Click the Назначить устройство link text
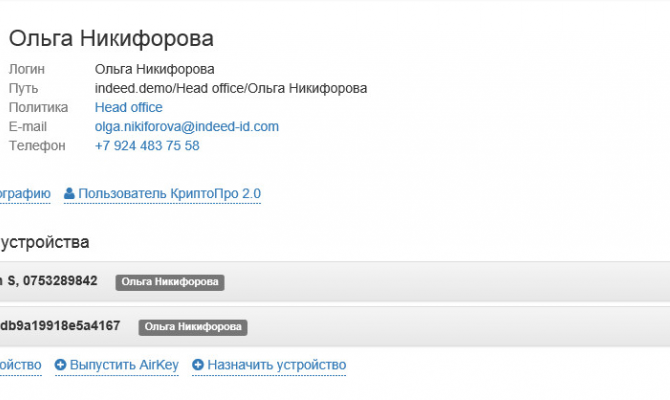The width and height of the screenshot is (670, 400). pyautogui.click(x=276, y=365)
